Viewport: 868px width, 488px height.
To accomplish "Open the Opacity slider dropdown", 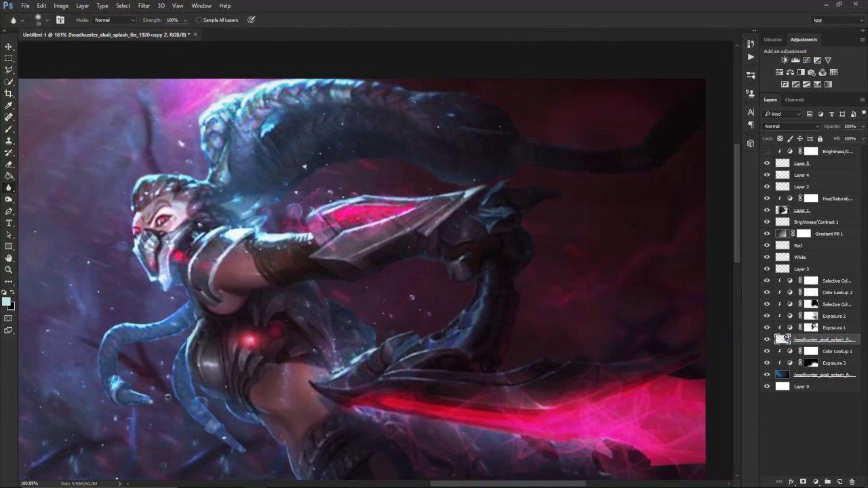I will [863, 126].
